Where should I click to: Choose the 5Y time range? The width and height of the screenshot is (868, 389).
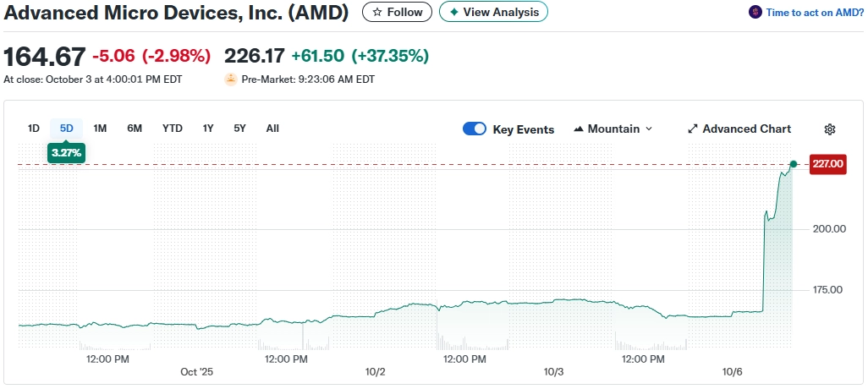coord(239,129)
